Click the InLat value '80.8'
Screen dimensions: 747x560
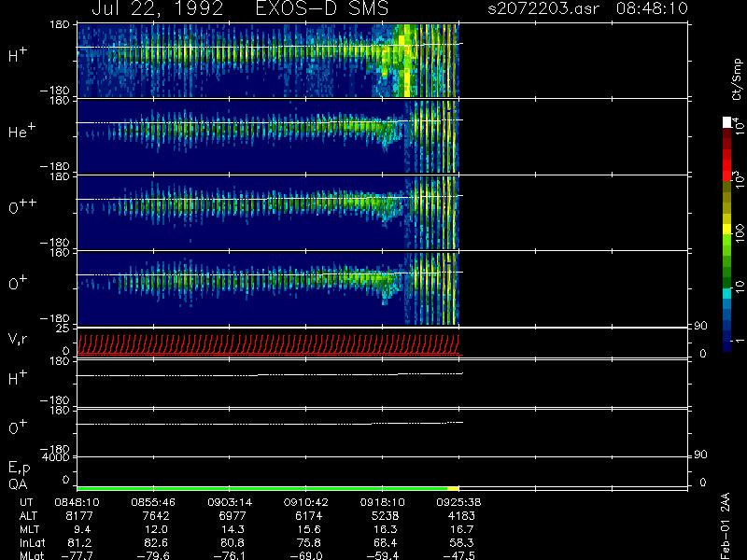[233, 542]
